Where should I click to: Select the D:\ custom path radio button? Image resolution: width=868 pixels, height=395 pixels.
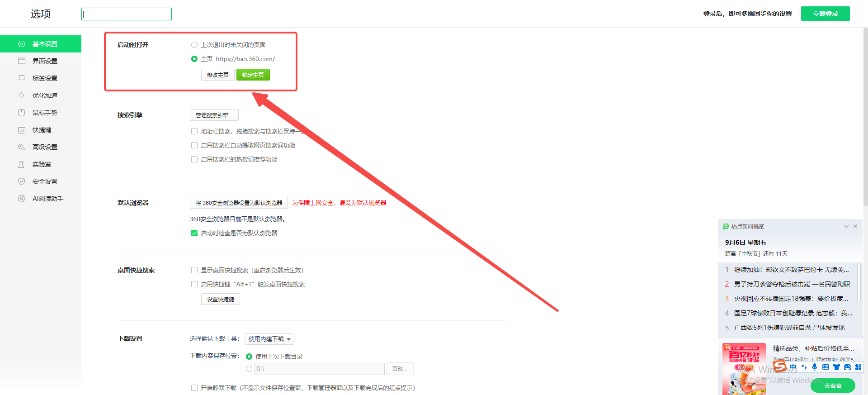click(249, 369)
